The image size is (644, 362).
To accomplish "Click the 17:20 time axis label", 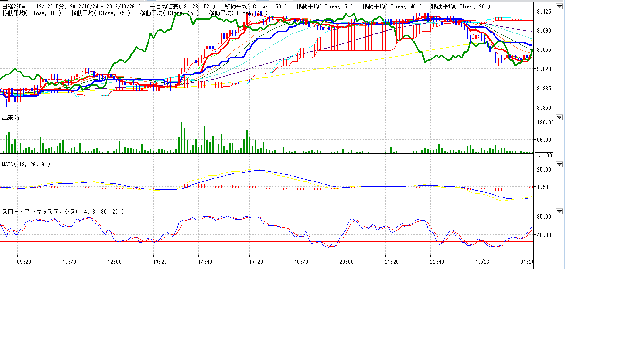I will click(256, 262).
